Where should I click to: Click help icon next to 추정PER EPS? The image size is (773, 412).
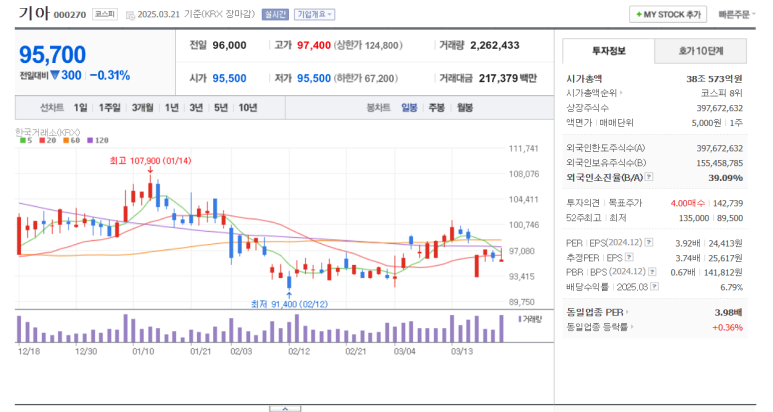(x=629, y=257)
